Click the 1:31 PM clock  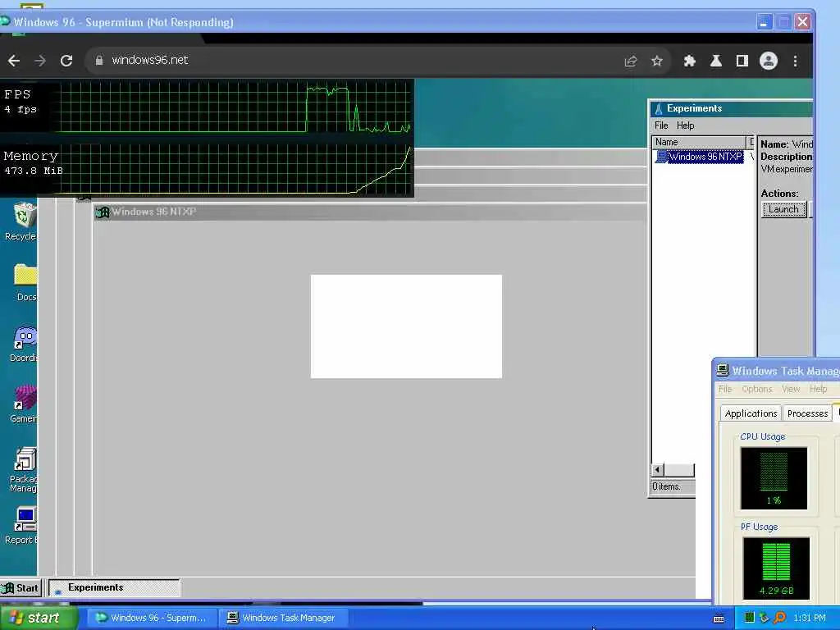pyautogui.click(x=810, y=619)
